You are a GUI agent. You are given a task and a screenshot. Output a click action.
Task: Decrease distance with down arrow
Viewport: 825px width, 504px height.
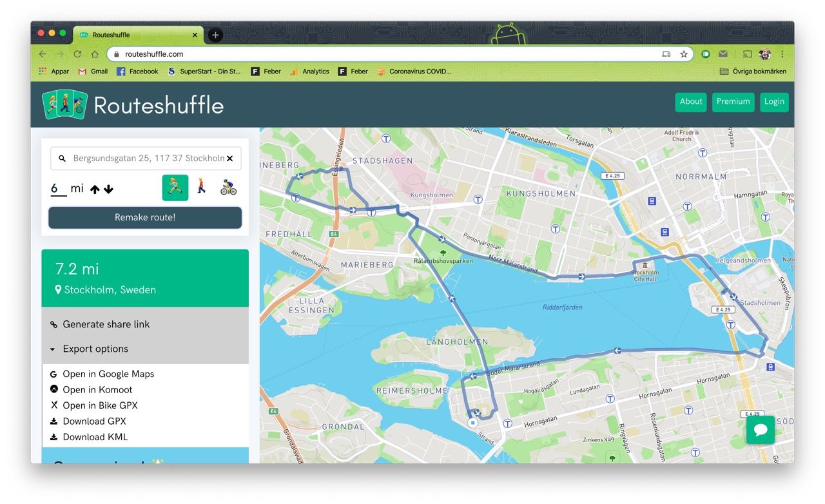[108, 189]
